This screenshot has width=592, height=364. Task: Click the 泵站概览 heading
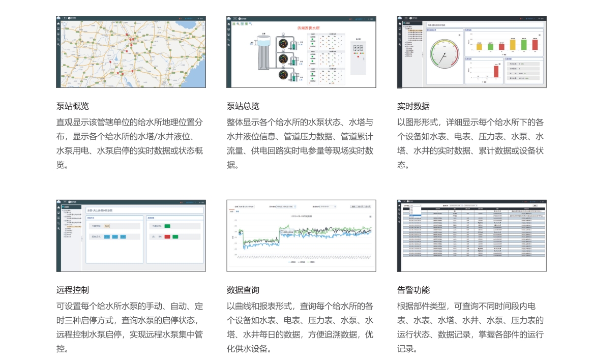(73, 106)
